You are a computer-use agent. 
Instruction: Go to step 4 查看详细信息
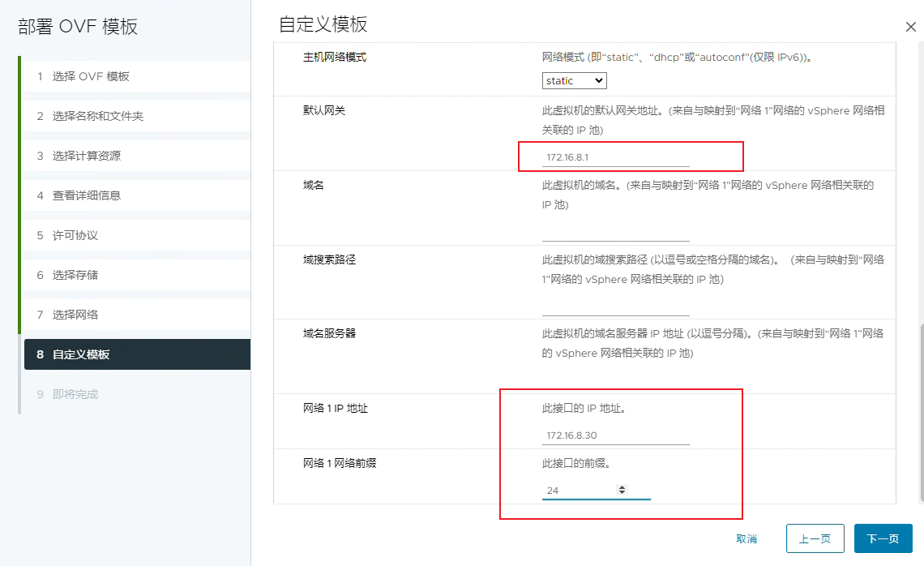pyautogui.click(x=136, y=195)
